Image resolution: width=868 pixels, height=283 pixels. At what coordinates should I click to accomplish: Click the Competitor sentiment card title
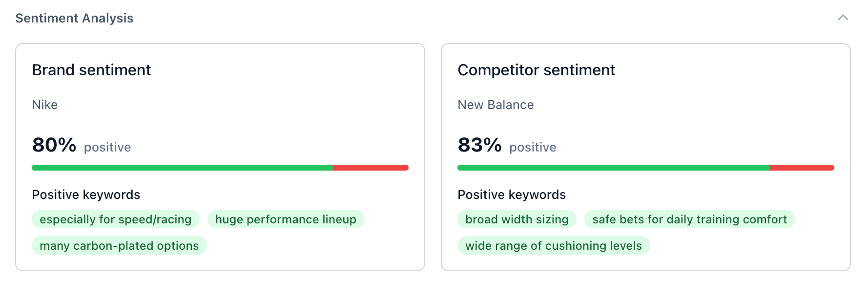[x=536, y=70]
